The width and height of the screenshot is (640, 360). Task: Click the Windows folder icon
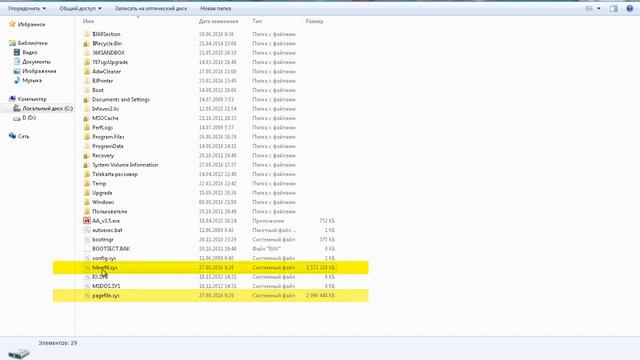click(x=87, y=202)
